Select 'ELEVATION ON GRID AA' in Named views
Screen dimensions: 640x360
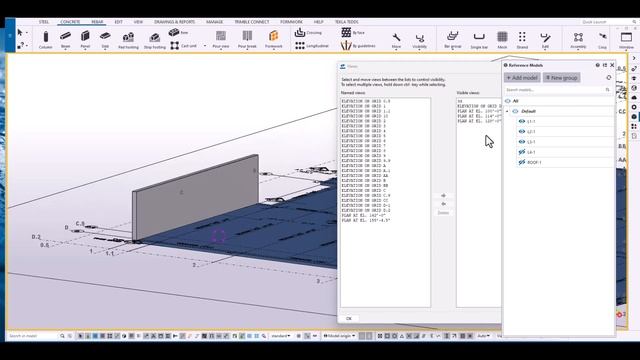click(364, 176)
